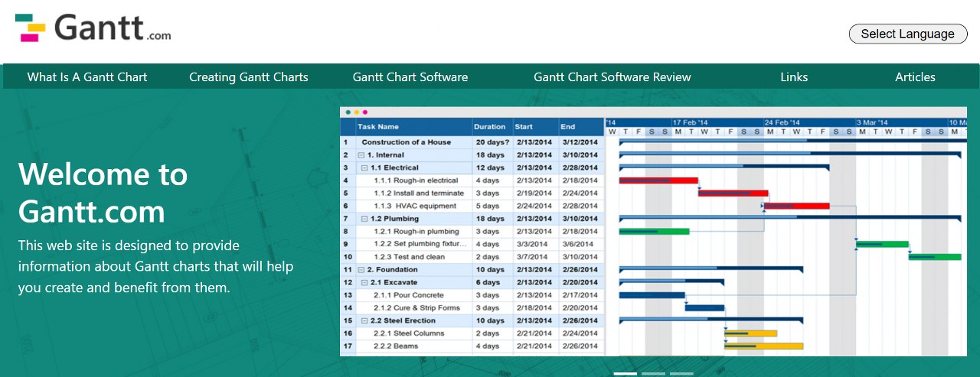Image resolution: width=980 pixels, height=377 pixels.
Task: Collapse the 2. Foundation task group
Action: pos(361,270)
